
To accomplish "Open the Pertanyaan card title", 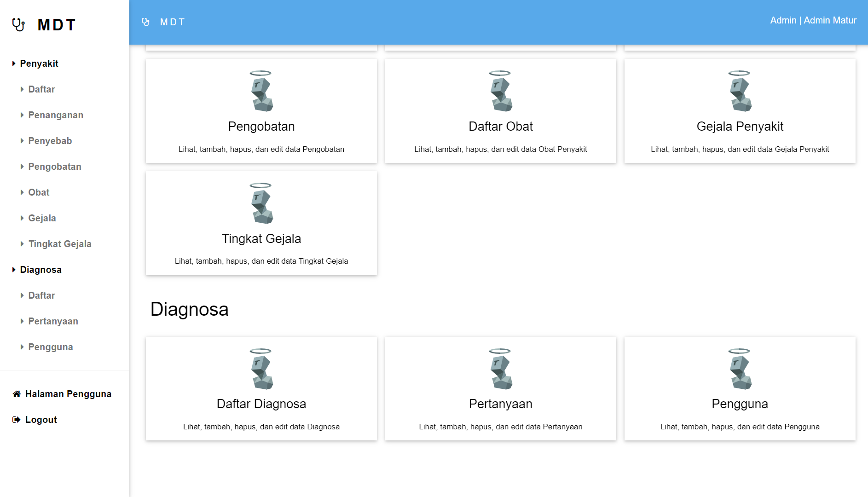I will [x=500, y=404].
